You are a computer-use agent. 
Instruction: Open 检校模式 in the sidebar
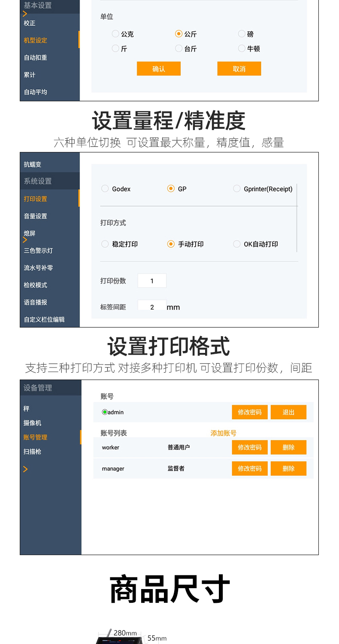click(36, 285)
